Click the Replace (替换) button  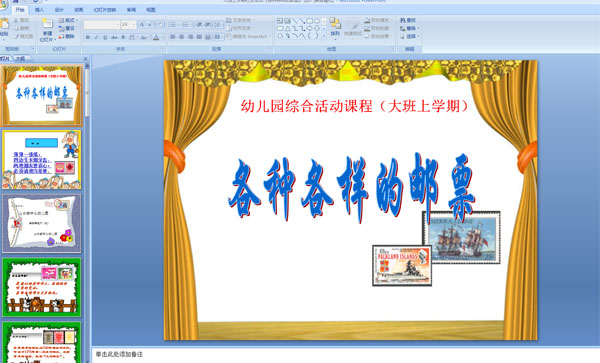pyautogui.click(x=409, y=28)
